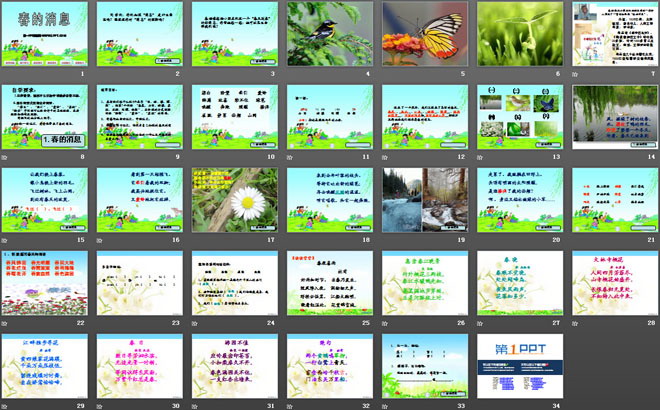660x410 pixels.
Task: Select slide 7 author introduction thumbnail
Action: (615, 34)
